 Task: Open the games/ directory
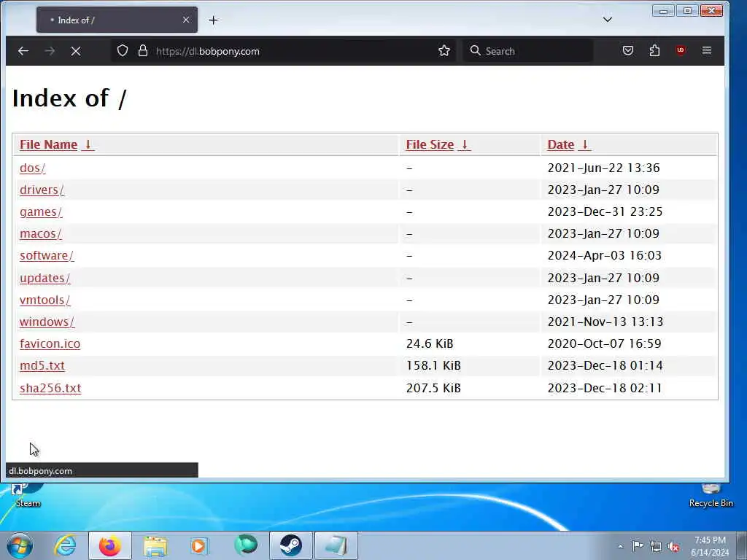point(41,212)
